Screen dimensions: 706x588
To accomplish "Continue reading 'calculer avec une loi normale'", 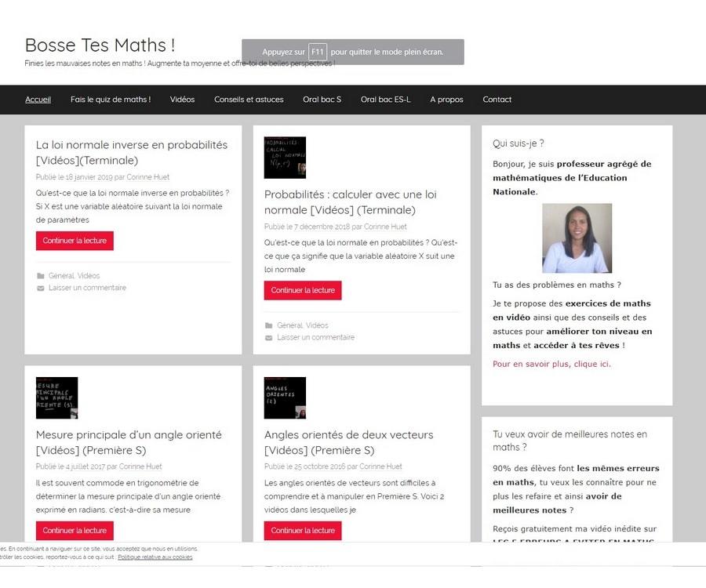I will 303,290.
